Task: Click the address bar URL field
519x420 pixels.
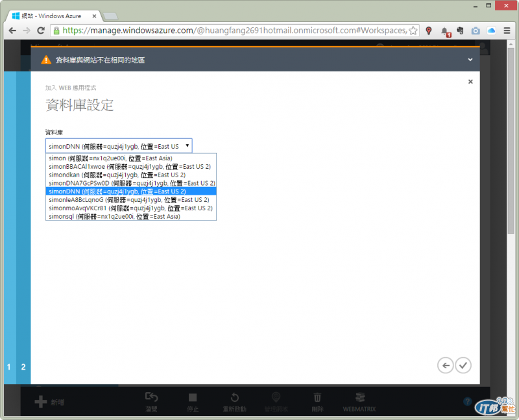Action: [234, 31]
